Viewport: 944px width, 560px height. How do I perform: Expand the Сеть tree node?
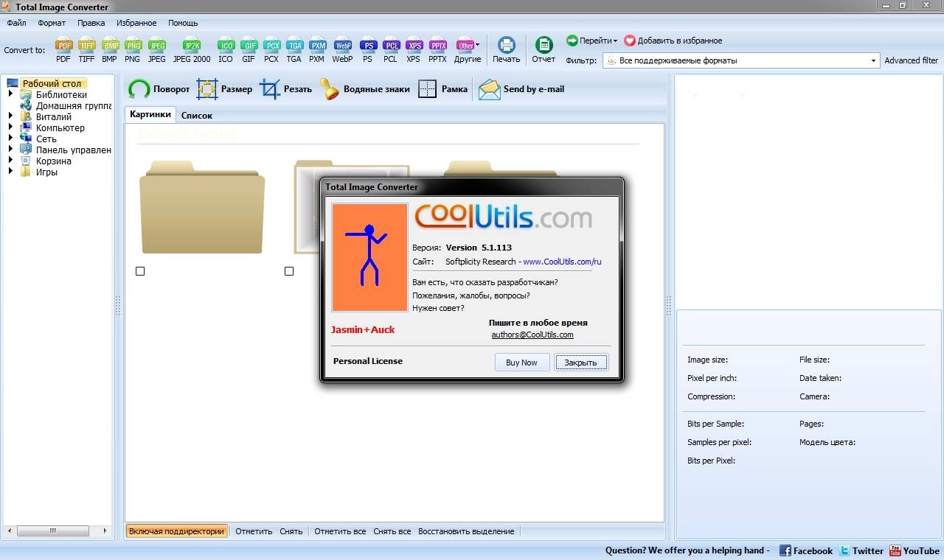11,139
